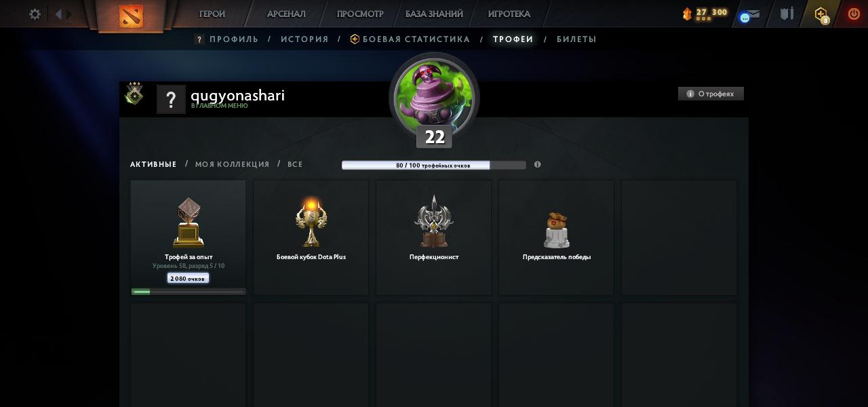Open the Герои top menu
868x407 pixels.
[212, 14]
